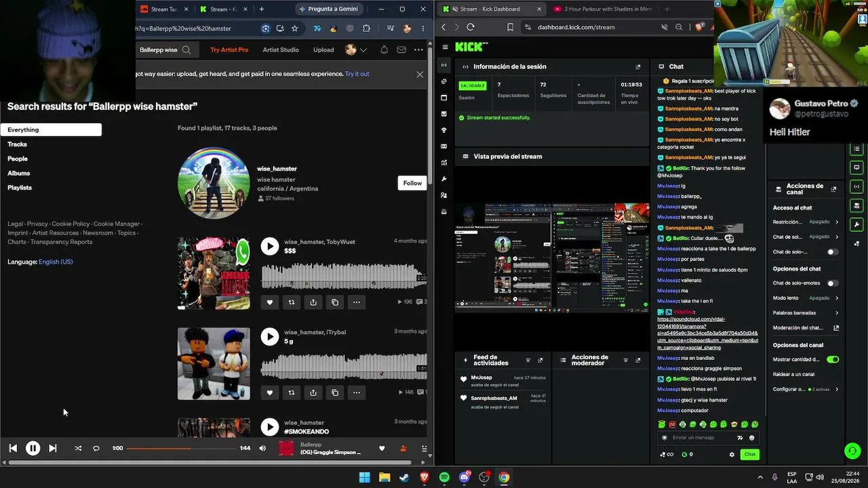Like the playing Graggle Simpson track

382,448
